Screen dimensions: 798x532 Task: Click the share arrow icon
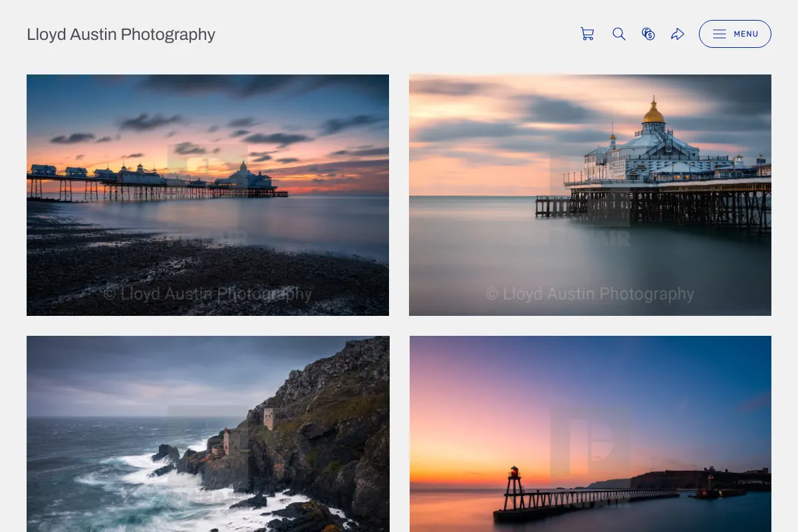point(678,34)
